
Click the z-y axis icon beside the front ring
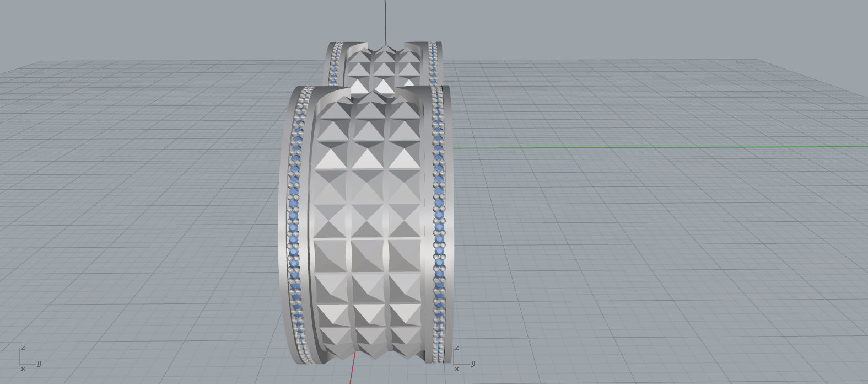pos(464,359)
